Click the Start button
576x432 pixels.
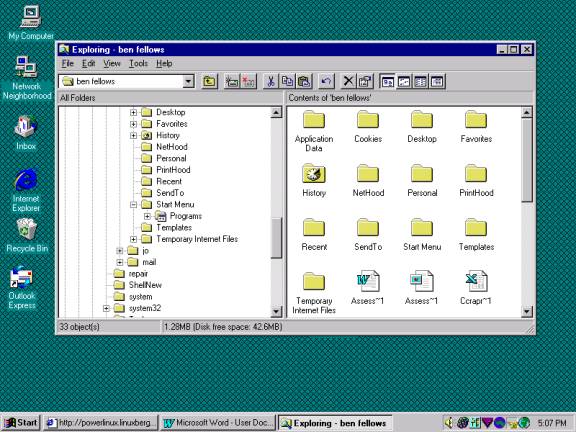21,423
